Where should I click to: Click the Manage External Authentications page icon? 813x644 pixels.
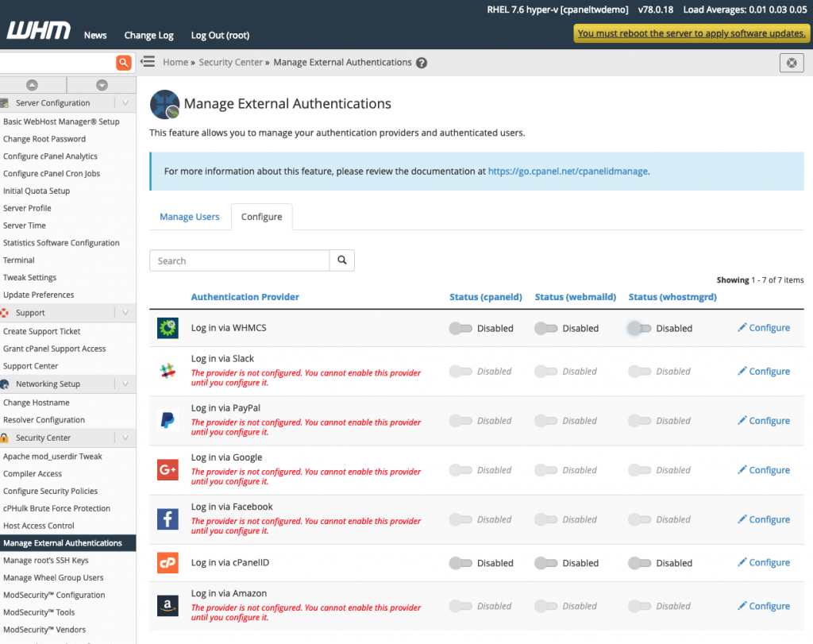(x=165, y=104)
